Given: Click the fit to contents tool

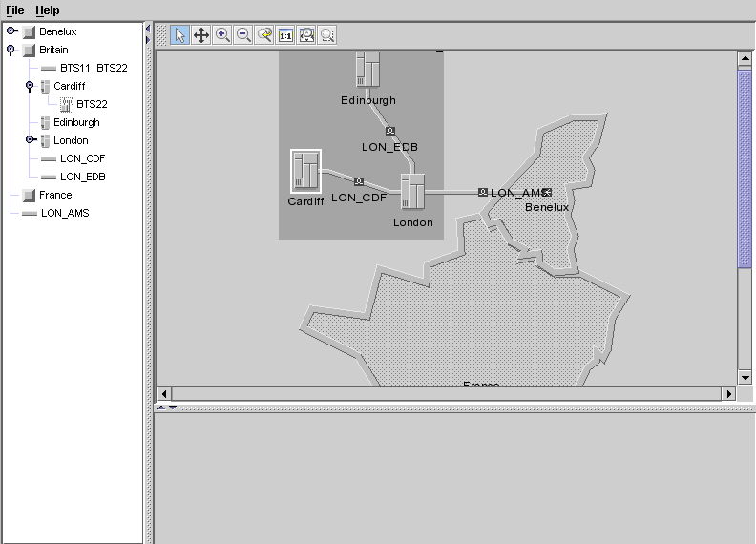Looking at the screenshot, I should [x=306, y=35].
